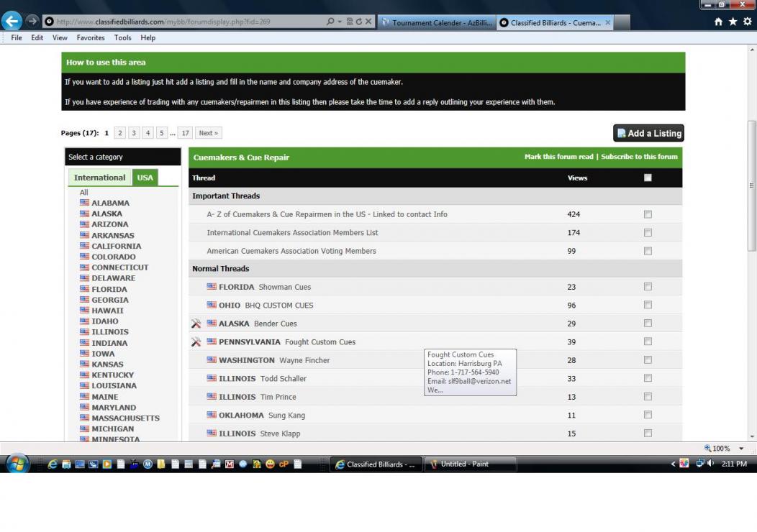Image resolution: width=757 pixels, height=532 pixels.
Task: Close the Classified Billiards browser tab
Action: [608, 22]
